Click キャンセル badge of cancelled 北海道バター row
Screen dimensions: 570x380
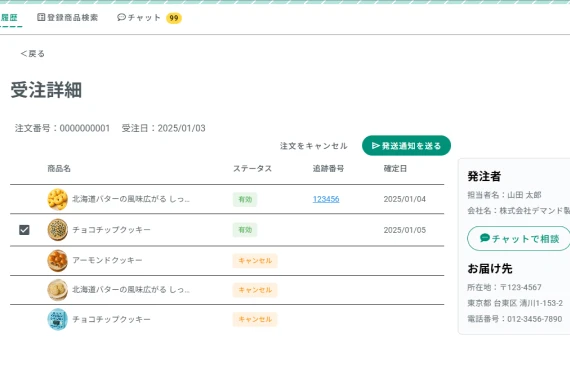255,290
